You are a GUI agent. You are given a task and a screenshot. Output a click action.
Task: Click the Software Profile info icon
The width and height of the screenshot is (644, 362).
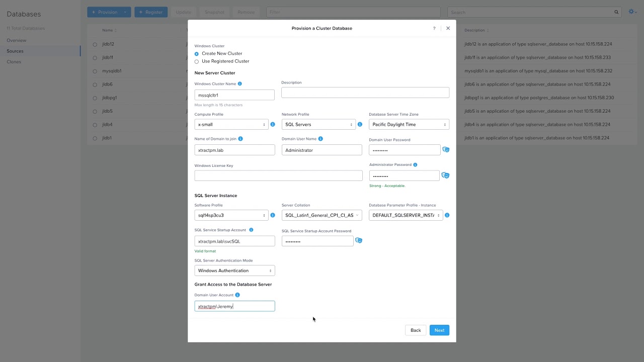click(x=273, y=215)
